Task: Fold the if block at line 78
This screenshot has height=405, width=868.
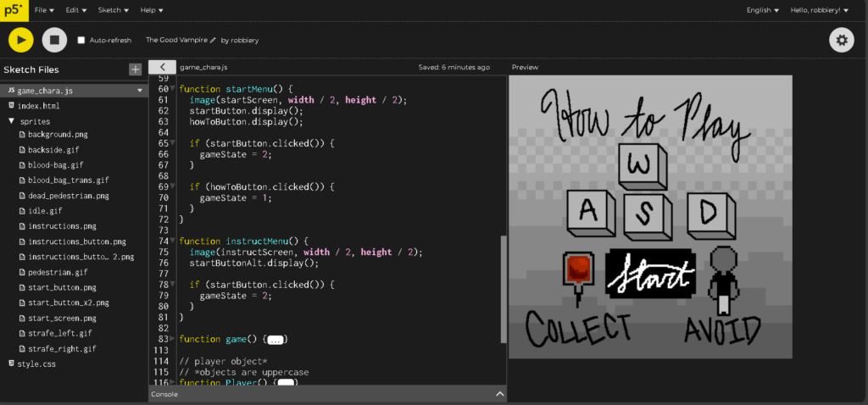Action: point(172,284)
